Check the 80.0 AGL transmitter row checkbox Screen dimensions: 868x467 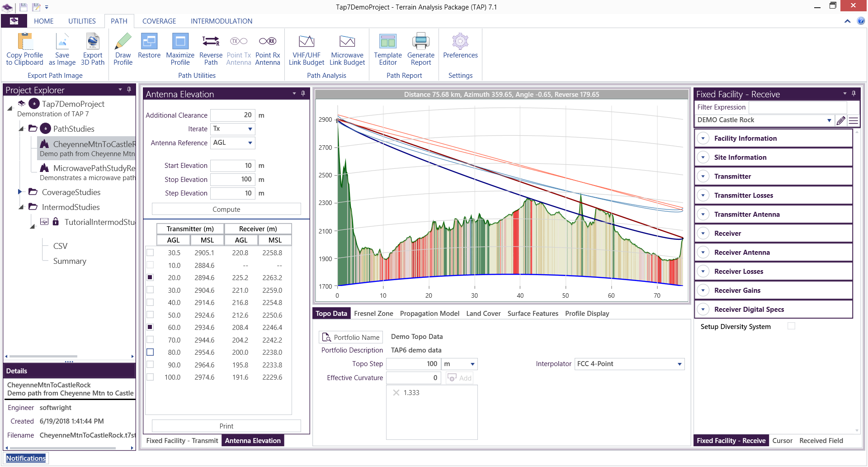tap(150, 352)
